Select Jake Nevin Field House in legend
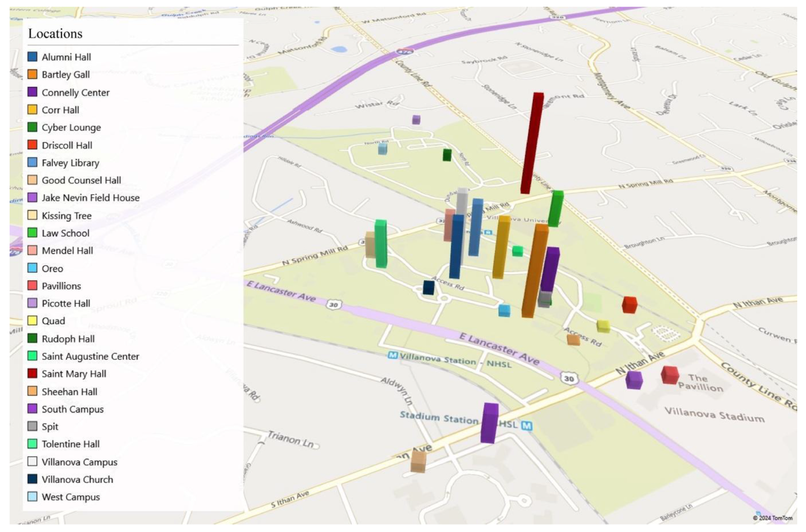 coord(90,198)
